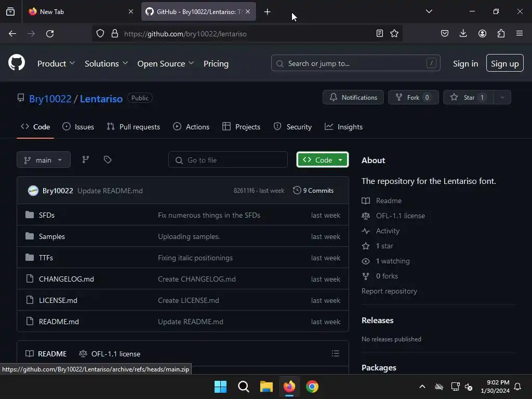Open the Samples folder

coord(52,236)
